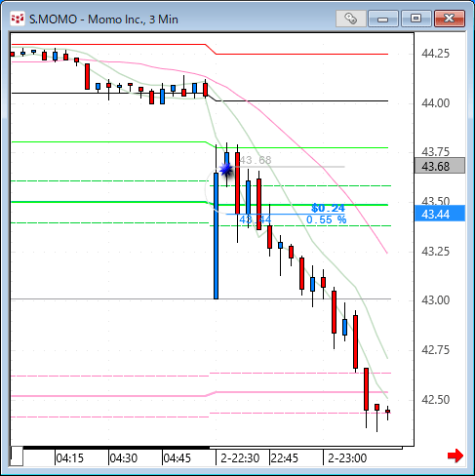Close the S.MOMO chart window
The width and height of the screenshot is (475, 476).
click(450, 19)
